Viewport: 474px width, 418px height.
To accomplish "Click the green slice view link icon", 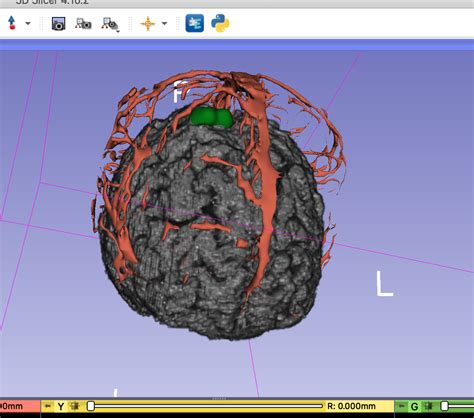I will 429,406.
